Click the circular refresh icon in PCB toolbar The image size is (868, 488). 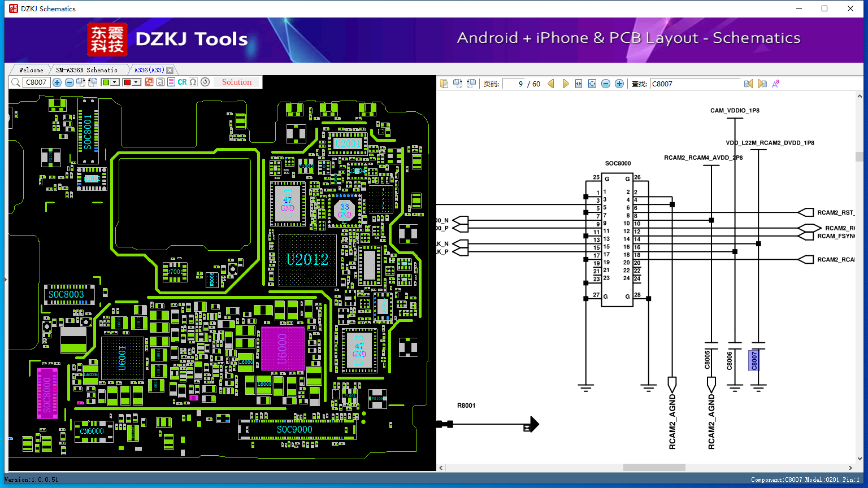click(x=205, y=82)
